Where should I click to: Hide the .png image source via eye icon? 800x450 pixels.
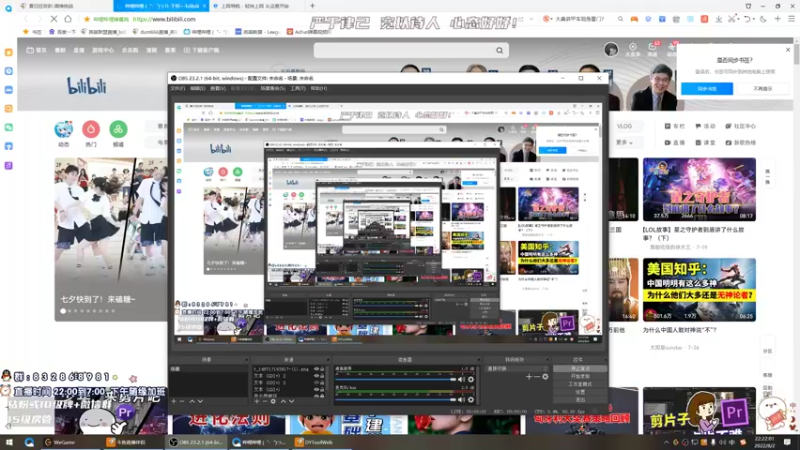[316, 369]
